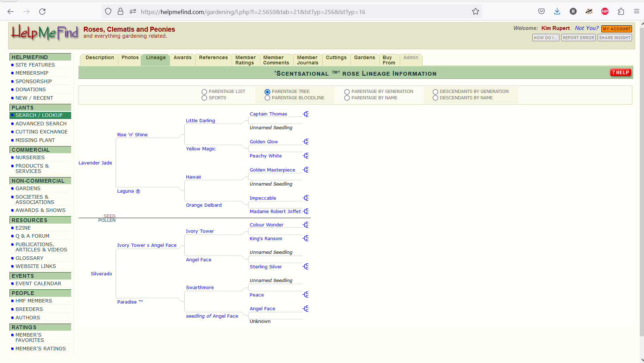Expand lineage tree icon beside Peace

click(x=306, y=295)
